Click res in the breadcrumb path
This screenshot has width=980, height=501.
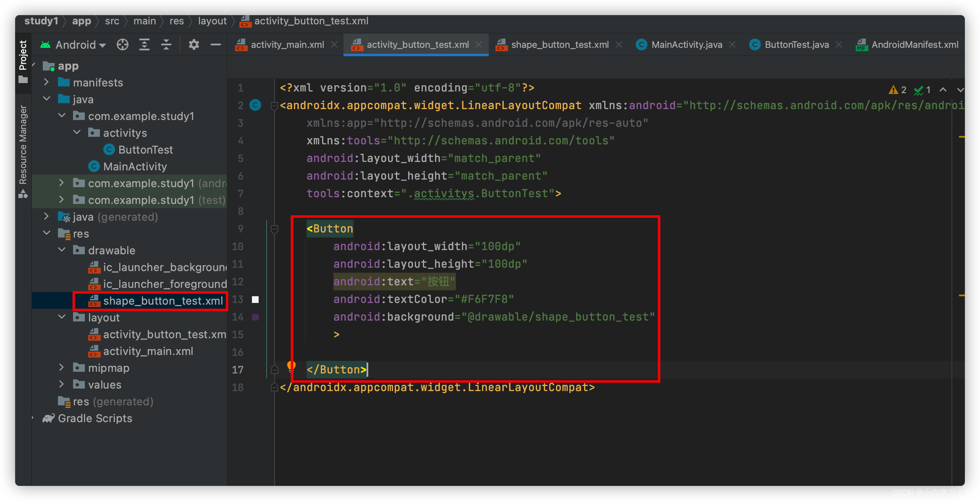pyautogui.click(x=177, y=21)
